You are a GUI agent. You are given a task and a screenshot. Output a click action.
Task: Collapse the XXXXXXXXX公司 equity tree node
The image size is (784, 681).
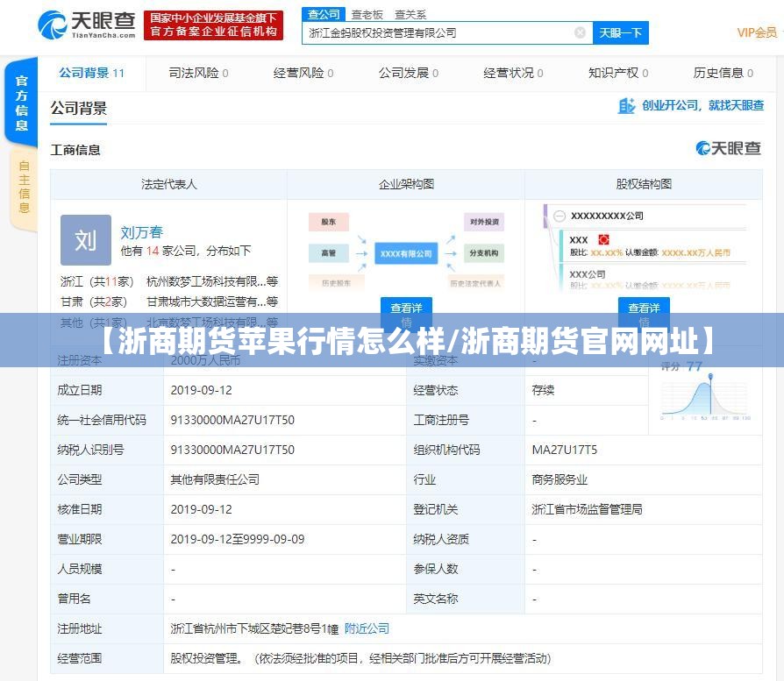(x=559, y=216)
